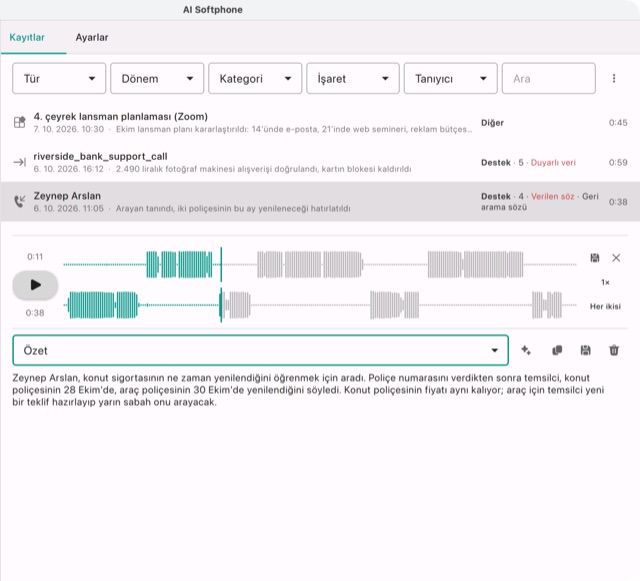Seek in the upper channel waveform

click(320, 265)
